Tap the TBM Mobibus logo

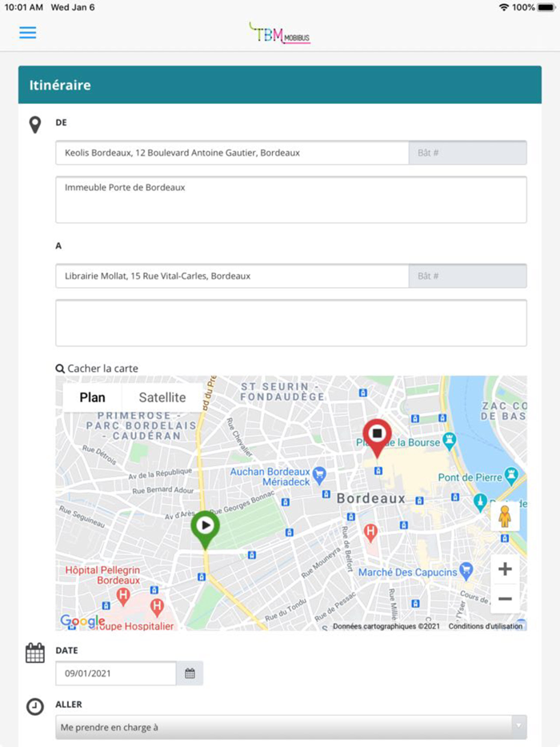click(x=280, y=34)
